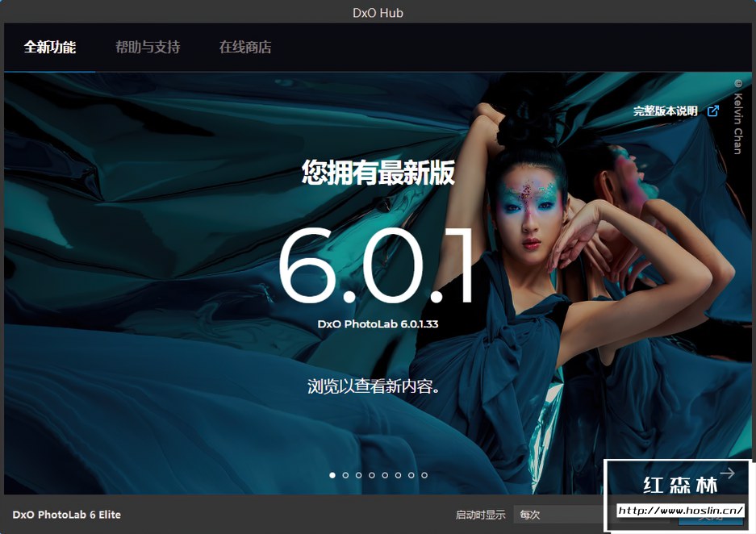Select the seventh carousel page dot
Screen dimensions: 756x534
tap(411, 475)
